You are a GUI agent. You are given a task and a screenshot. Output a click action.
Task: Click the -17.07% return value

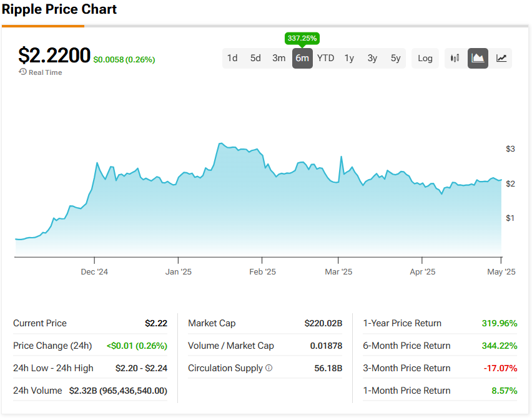point(500,368)
